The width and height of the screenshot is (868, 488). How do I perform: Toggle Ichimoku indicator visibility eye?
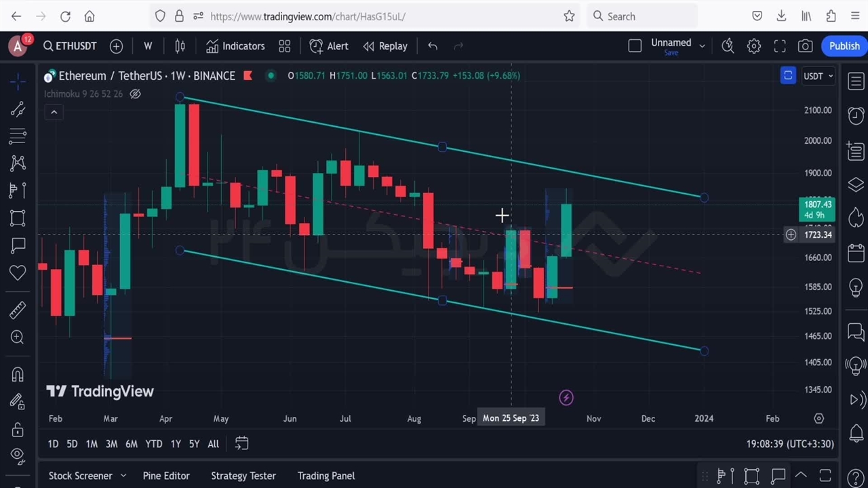(135, 94)
